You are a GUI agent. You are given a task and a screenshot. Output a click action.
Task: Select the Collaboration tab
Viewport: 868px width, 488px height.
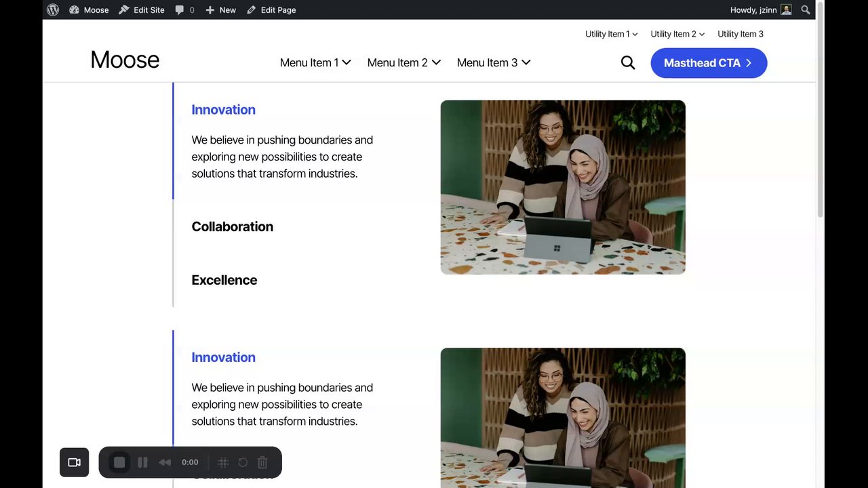232,226
